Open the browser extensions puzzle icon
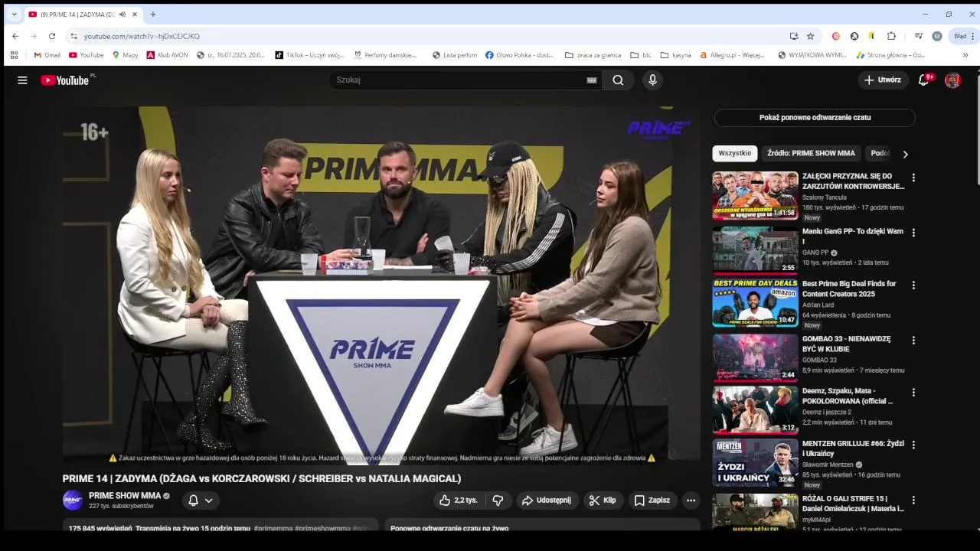Viewport: 980px width, 551px height. [x=891, y=36]
